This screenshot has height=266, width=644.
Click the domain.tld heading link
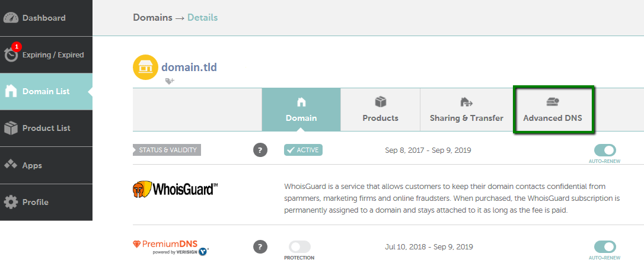pyautogui.click(x=189, y=67)
